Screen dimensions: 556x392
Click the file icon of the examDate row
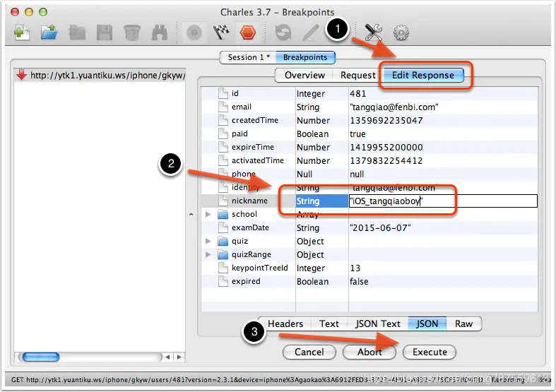223,227
